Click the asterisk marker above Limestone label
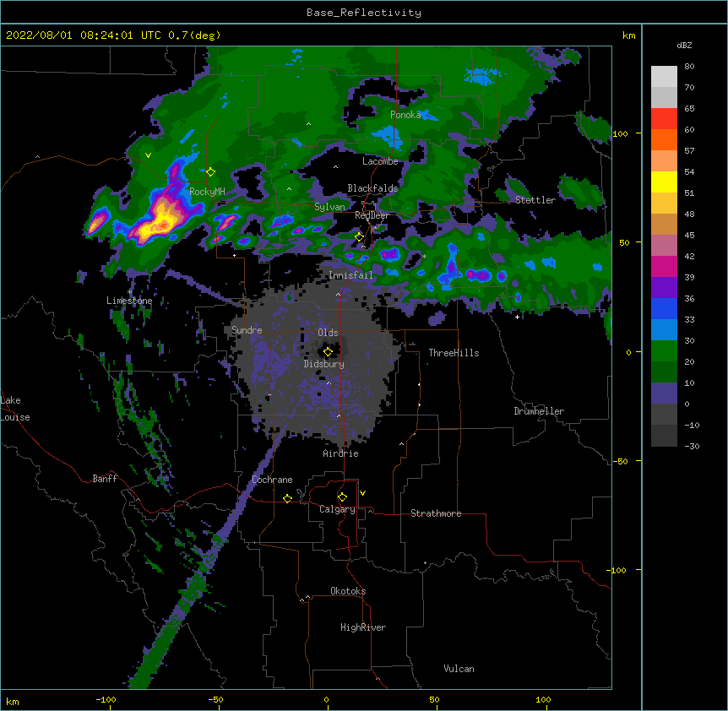Image resolution: width=728 pixels, height=711 pixels. (129, 292)
